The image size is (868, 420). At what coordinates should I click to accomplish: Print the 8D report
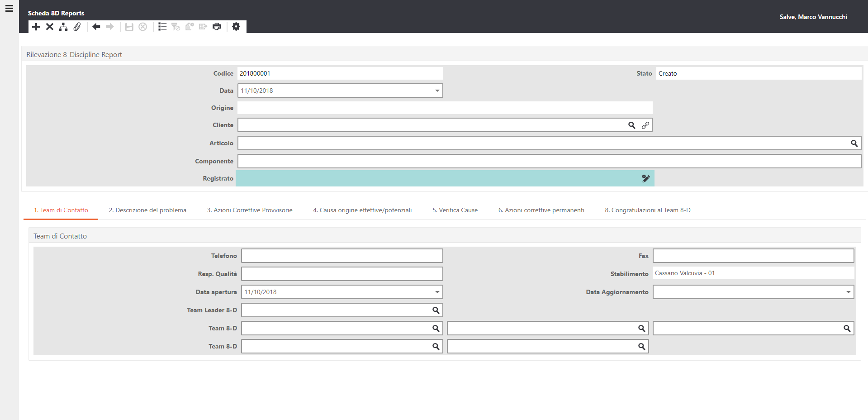click(217, 27)
